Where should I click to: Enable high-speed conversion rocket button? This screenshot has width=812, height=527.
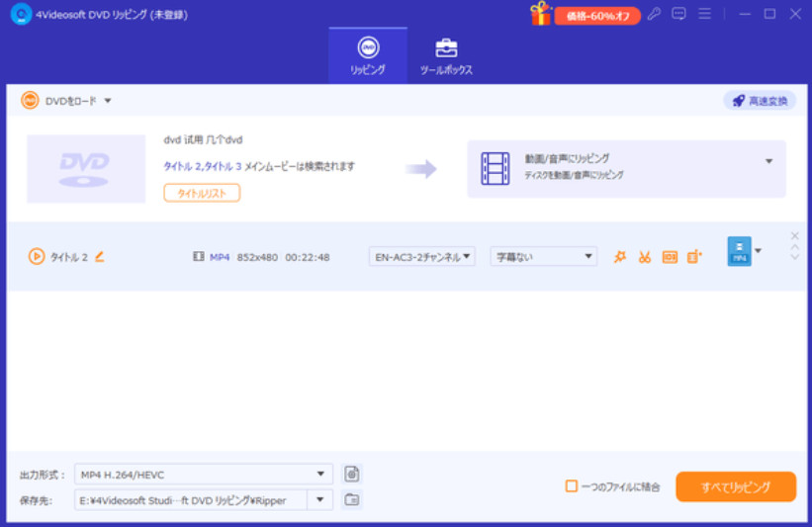click(760, 101)
